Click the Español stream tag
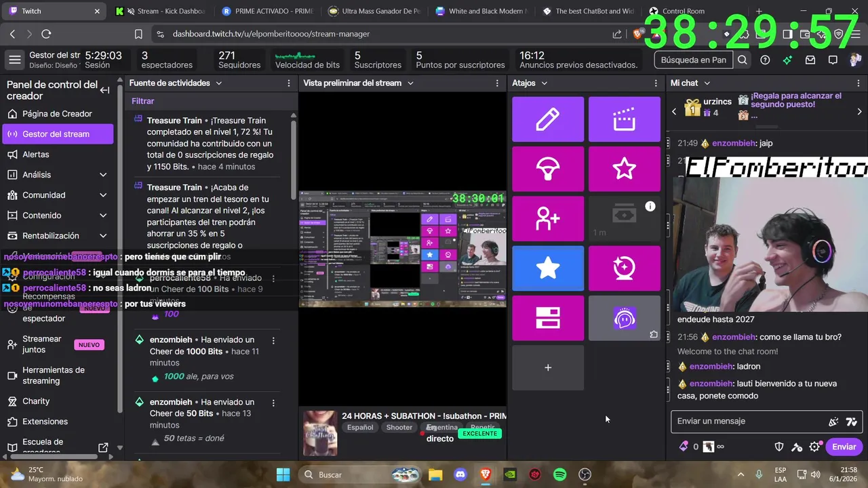 361,428
